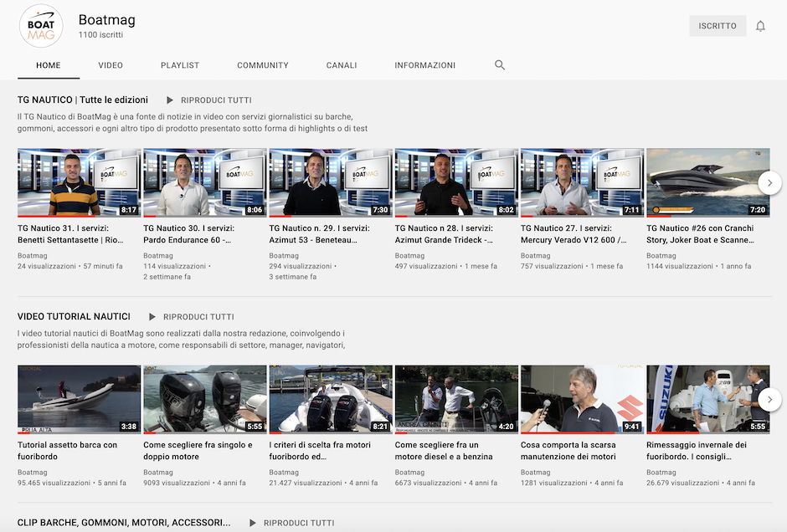
Task: Click the Boatmag channel logo avatar
Action: [41, 26]
